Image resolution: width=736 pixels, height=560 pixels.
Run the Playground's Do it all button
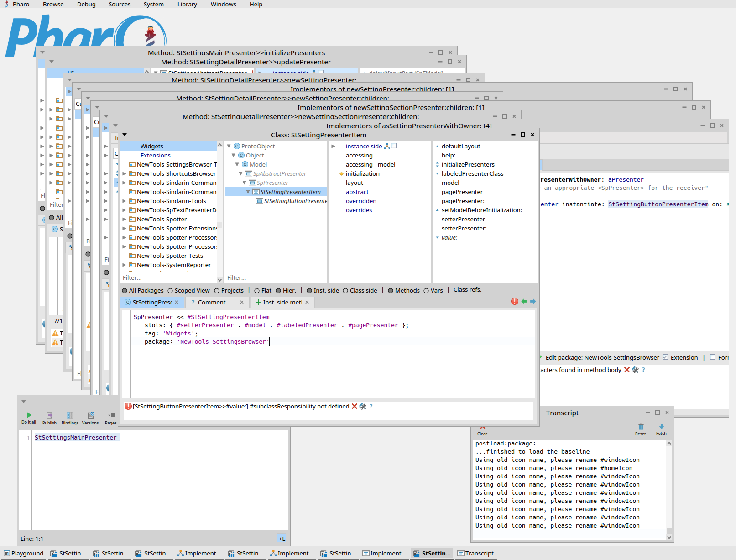pyautogui.click(x=29, y=415)
